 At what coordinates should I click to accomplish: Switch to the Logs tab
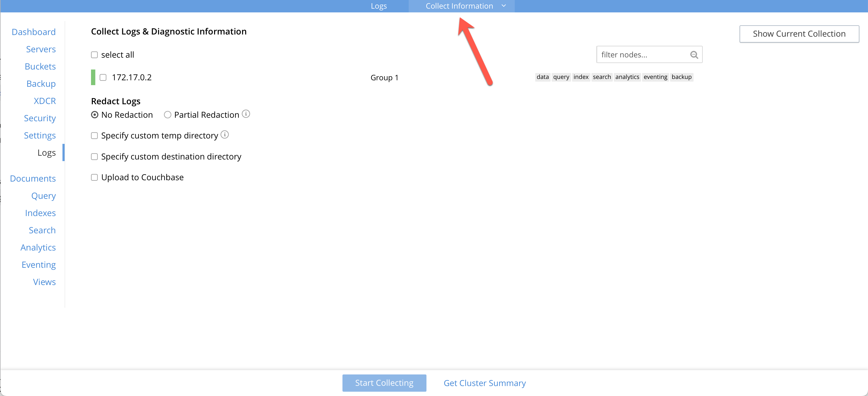tap(378, 6)
